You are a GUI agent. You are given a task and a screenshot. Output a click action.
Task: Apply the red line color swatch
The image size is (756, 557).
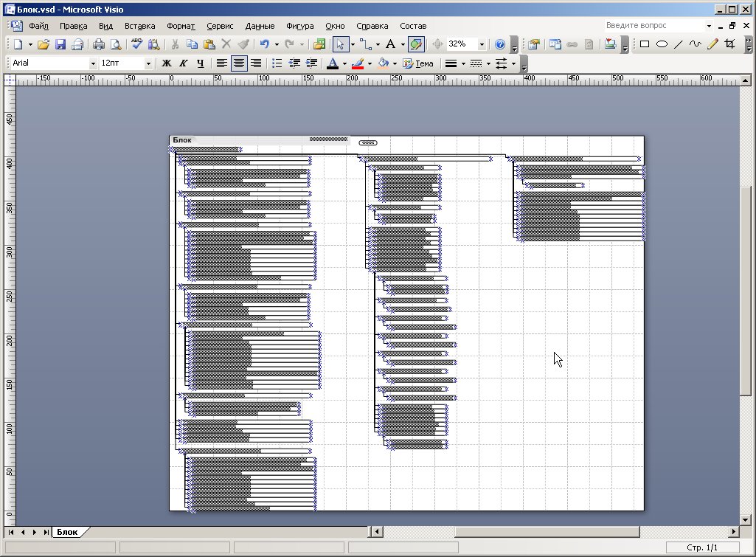tap(358, 63)
